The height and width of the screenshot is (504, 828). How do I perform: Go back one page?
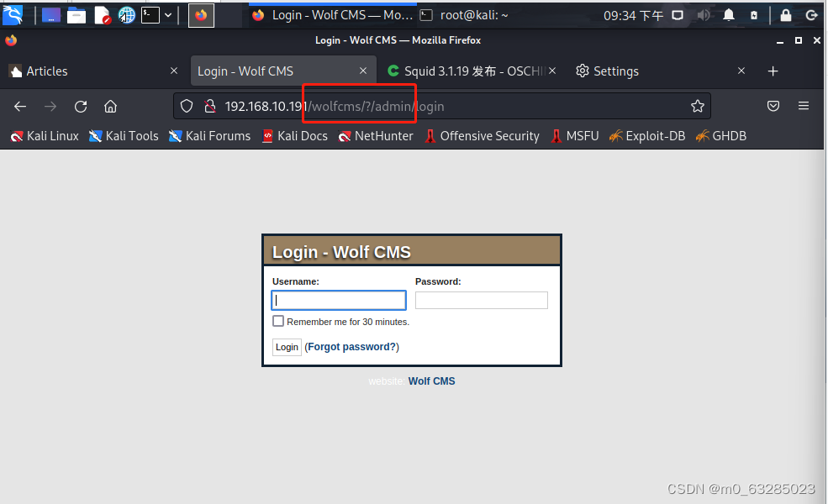(20, 107)
